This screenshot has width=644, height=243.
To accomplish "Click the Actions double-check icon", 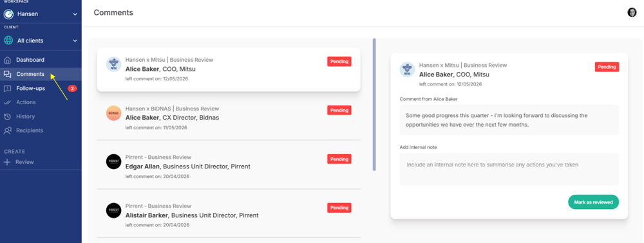I will [7, 102].
